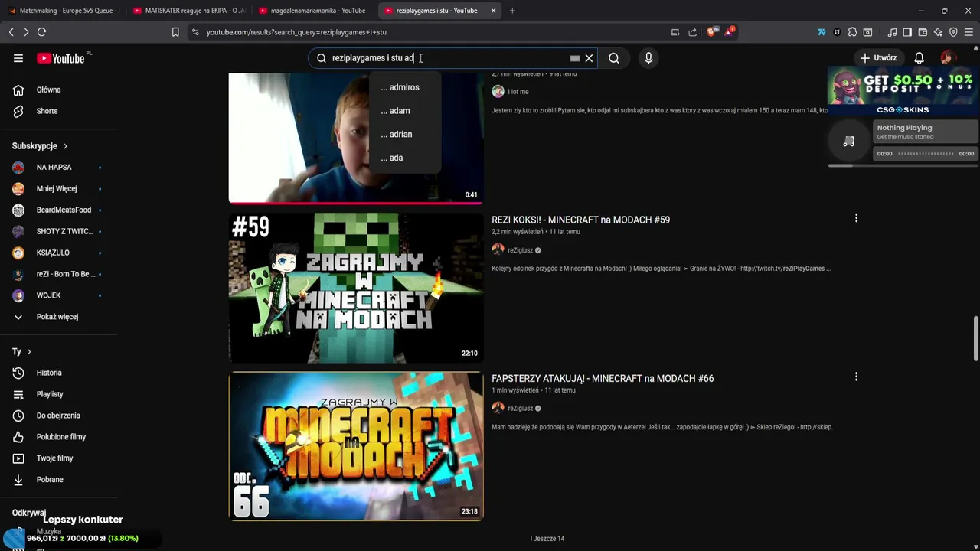This screenshot has width=980, height=551.
Task: Select the 'adam' search suggestion
Action: coord(405,111)
